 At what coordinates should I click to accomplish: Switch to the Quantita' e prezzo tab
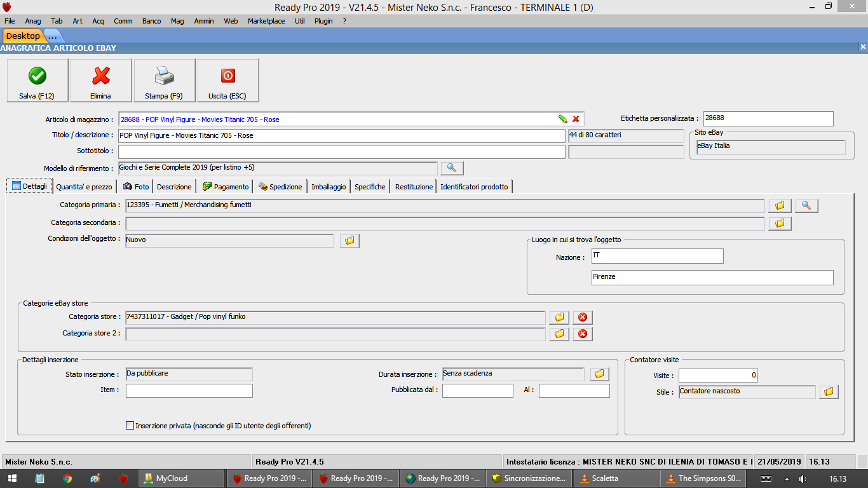84,187
